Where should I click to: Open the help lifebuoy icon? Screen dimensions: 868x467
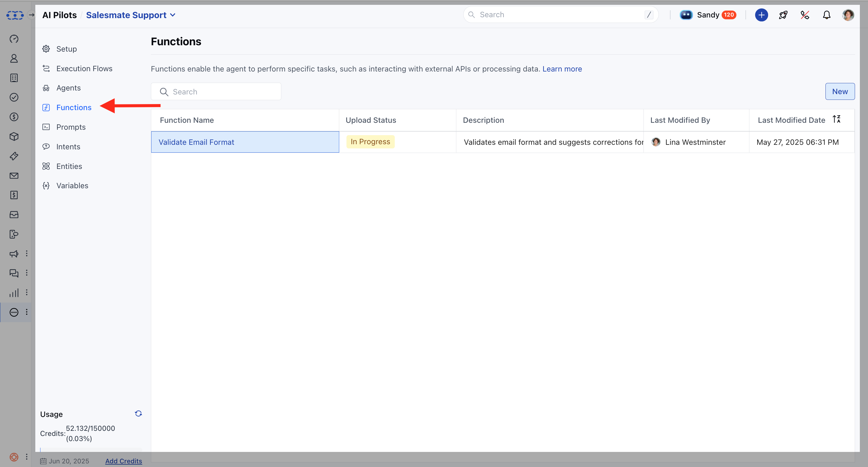click(14, 457)
